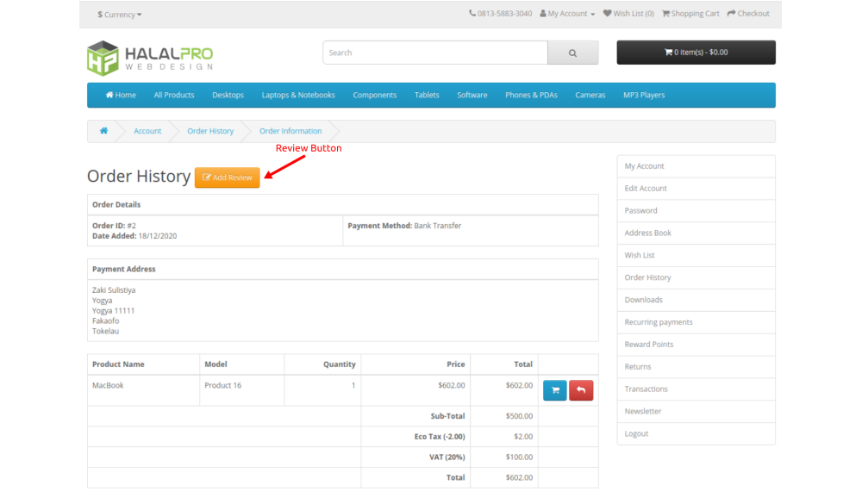Click the blue reorder cart icon button
Screen dimensions: 862x504
click(x=554, y=390)
